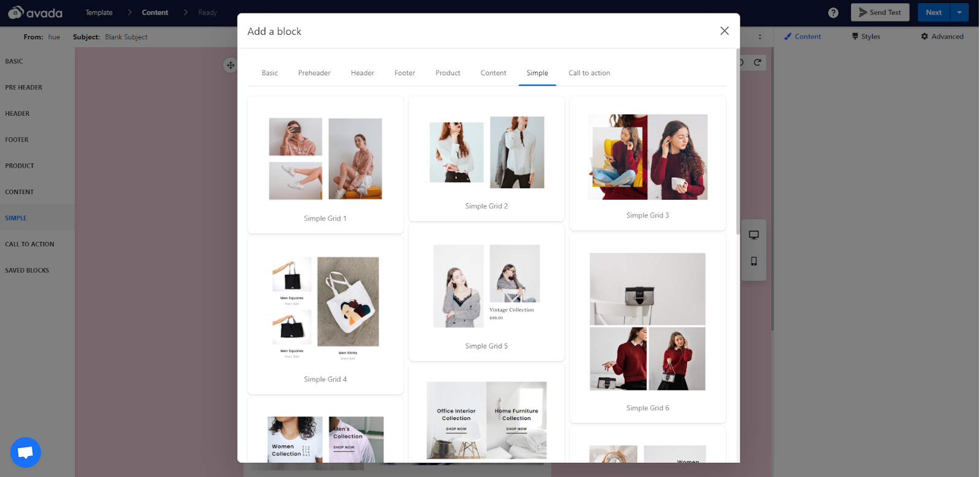Click the help question mark icon
Image resolution: width=980 pixels, height=477 pixels.
coord(833,13)
